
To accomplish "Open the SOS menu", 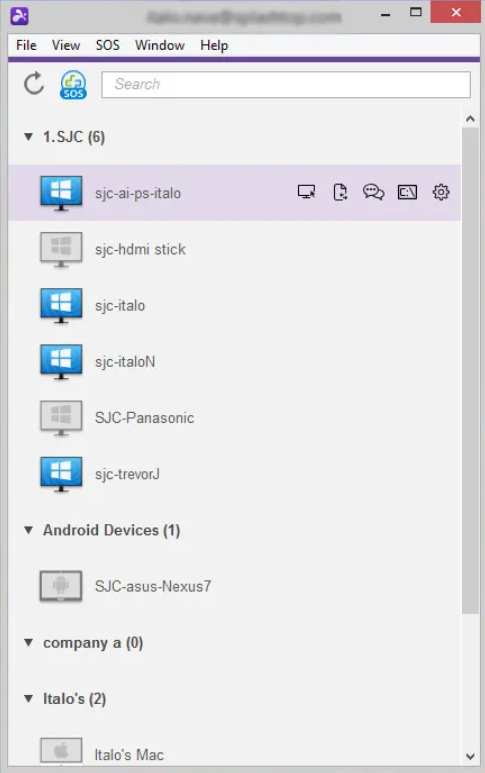I will (x=107, y=45).
